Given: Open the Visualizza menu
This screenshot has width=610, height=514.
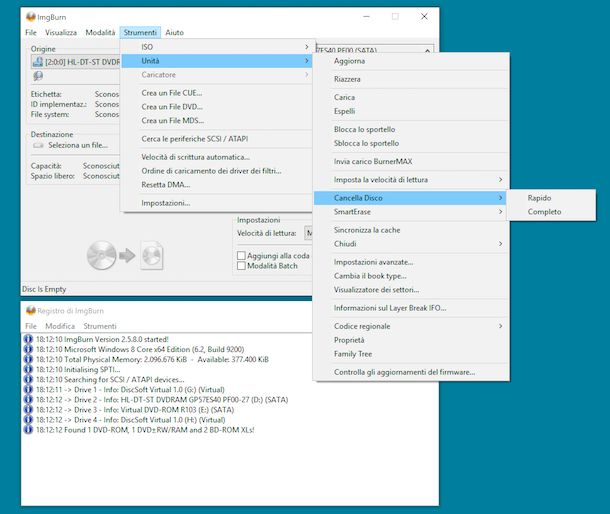Looking at the screenshot, I should (61, 33).
